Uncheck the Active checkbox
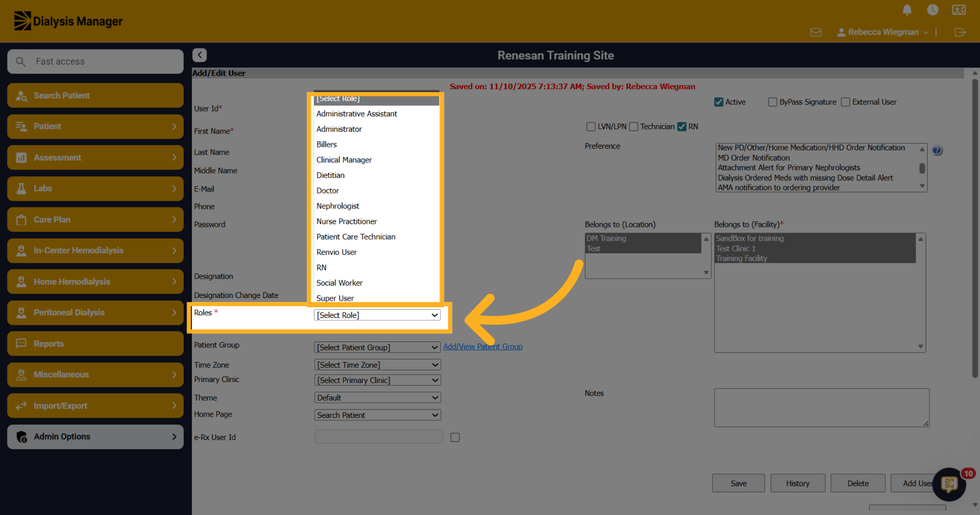This screenshot has height=515, width=980. tap(718, 102)
